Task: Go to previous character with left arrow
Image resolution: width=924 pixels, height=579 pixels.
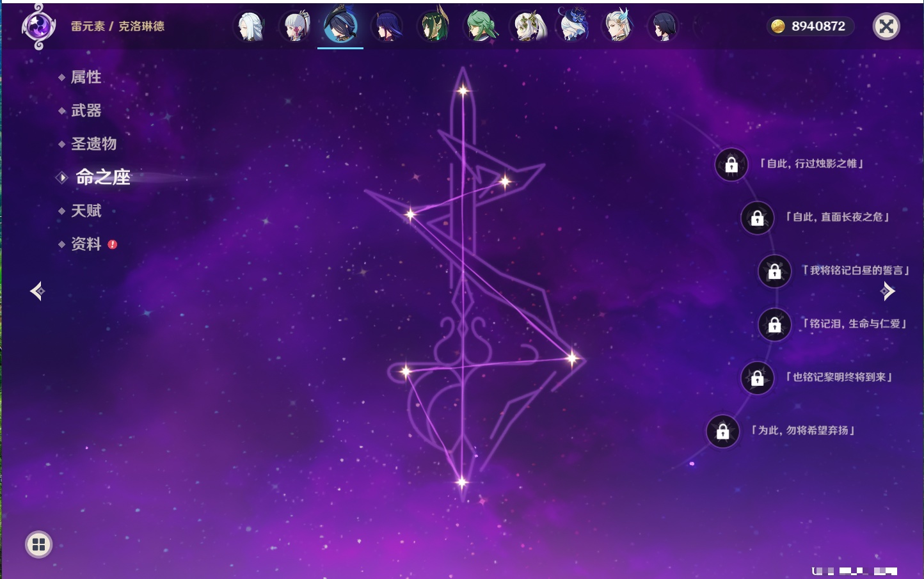Action: (x=38, y=291)
